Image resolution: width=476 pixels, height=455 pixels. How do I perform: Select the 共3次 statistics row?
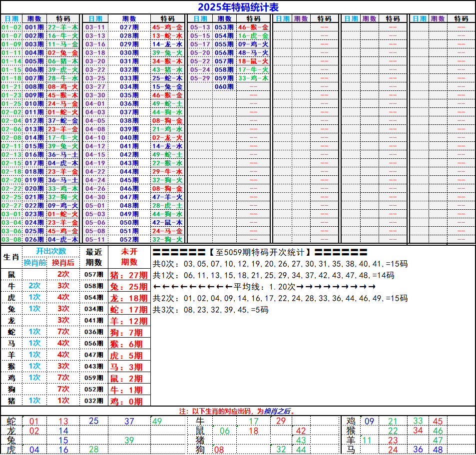click(210, 310)
